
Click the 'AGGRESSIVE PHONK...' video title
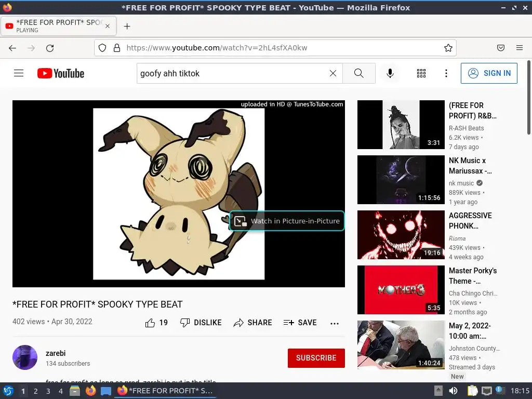(x=470, y=220)
